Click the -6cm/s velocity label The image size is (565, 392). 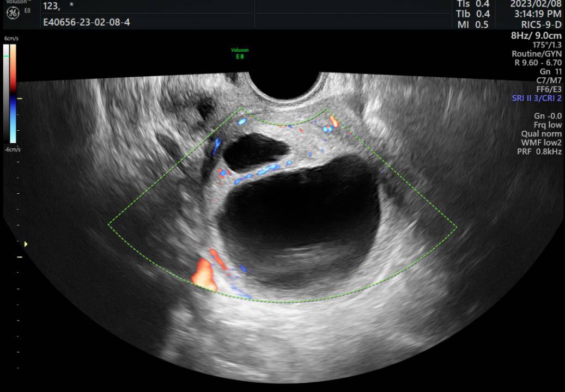pos(13,149)
